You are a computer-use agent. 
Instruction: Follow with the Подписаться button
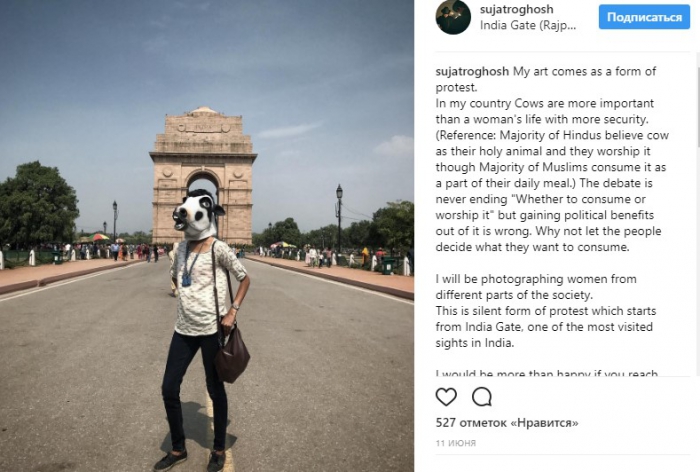pyautogui.click(x=644, y=17)
